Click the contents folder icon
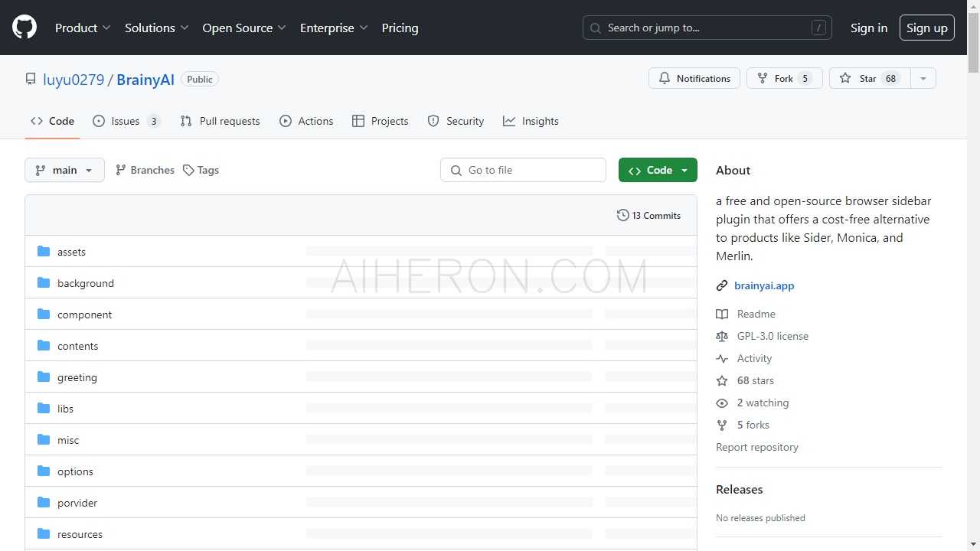Viewport: 980px width, 551px height. point(44,346)
